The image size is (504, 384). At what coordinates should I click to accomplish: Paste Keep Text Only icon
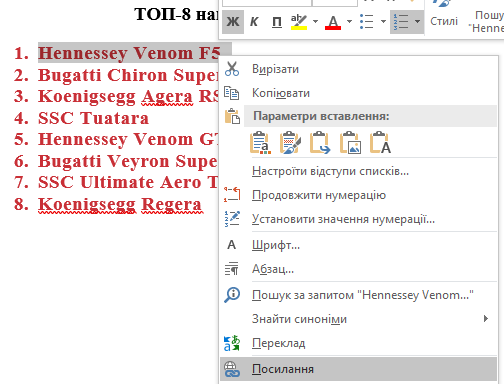(380, 143)
